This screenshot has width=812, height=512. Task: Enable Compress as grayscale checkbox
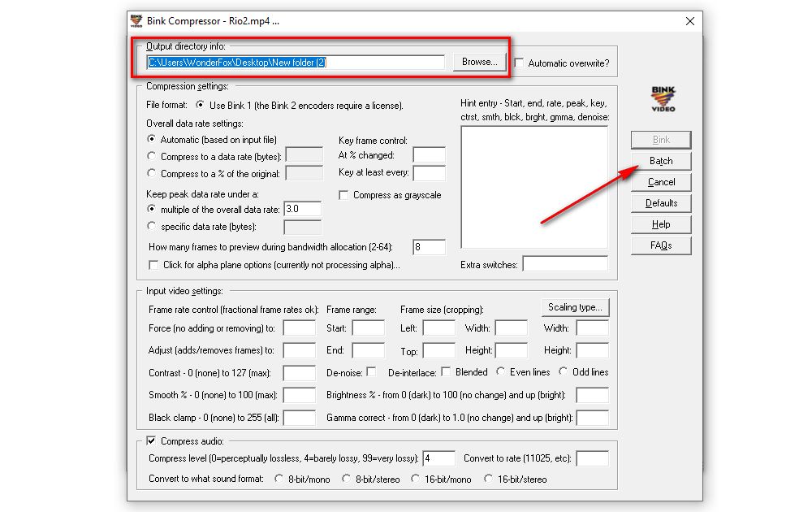343,195
